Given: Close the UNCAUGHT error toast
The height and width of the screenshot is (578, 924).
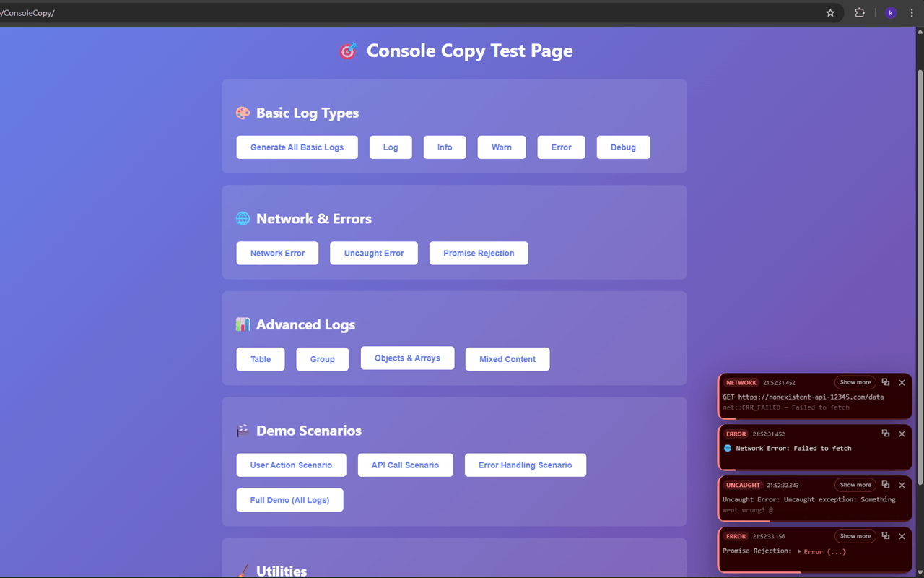Looking at the screenshot, I should point(902,485).
